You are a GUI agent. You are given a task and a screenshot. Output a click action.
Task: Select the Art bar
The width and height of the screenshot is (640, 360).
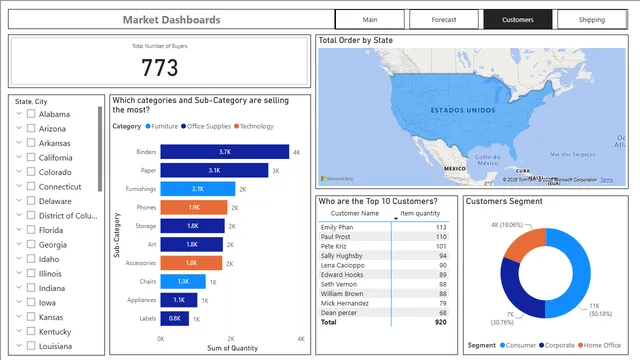pyautogui.click(x=191, y=244)
